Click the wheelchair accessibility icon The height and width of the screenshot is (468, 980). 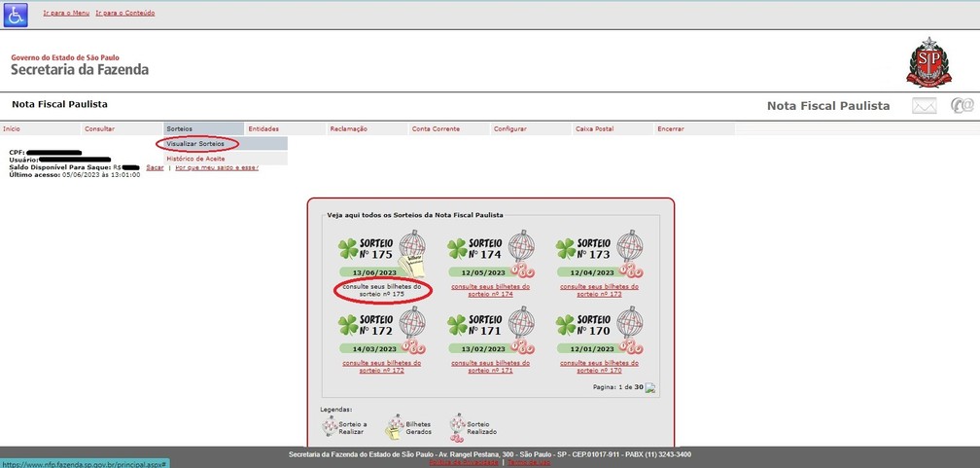[x=16, y=15]
